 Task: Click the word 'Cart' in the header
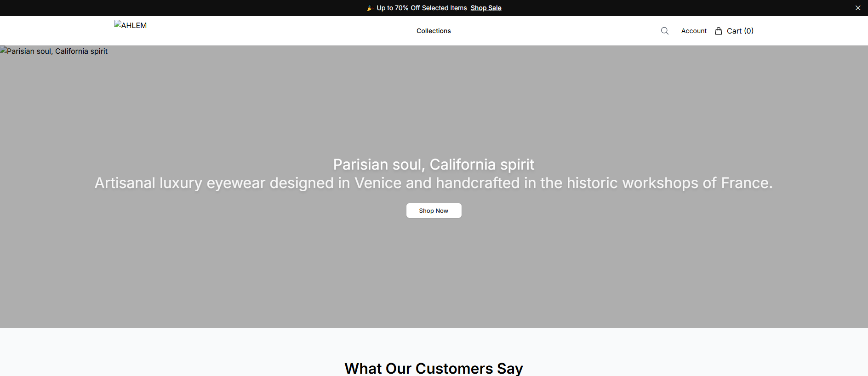[x=734, y=31]
